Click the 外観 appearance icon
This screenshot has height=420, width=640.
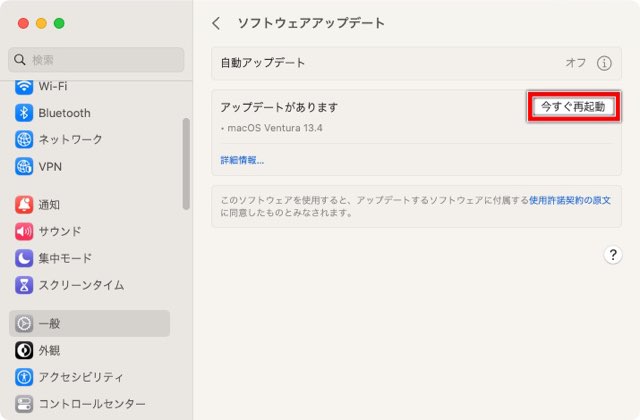(x=24, y=350)
